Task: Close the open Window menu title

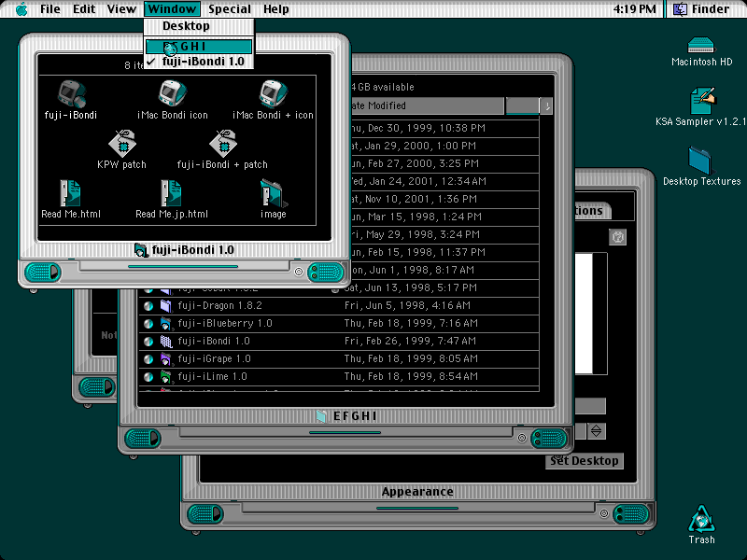Action: pos(172,9)
